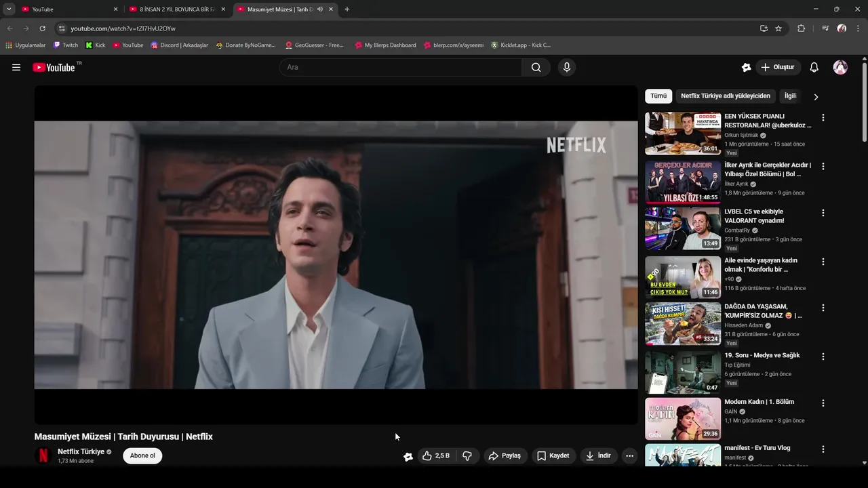Download the video with İndir

tap(599, 456)
